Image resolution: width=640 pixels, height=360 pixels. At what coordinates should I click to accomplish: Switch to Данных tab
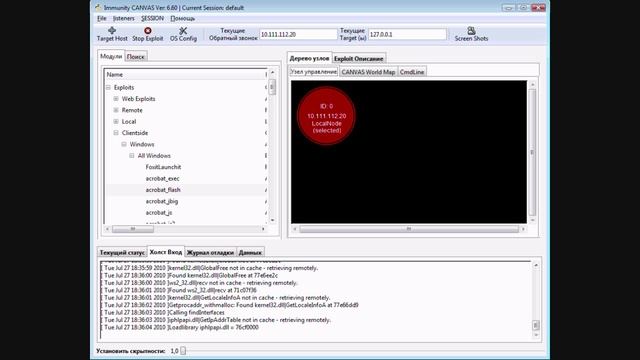[250, 253]
